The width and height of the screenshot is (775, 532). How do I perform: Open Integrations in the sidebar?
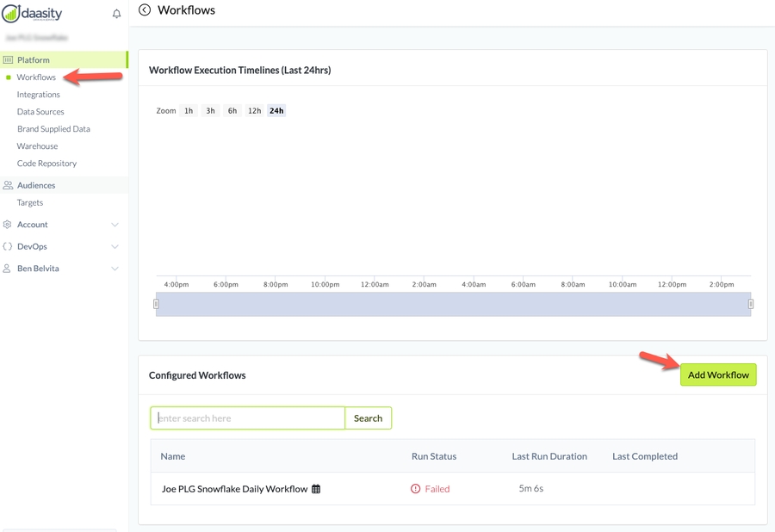click(x=39, y=95)
